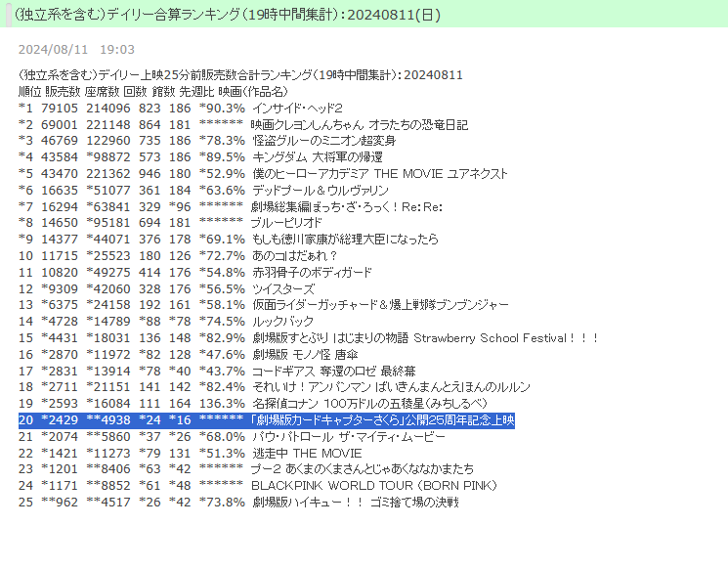The image size is (728, 570).
Task: Select the row for デッドプール&ウルヴァリン
Action: (203, 191)
